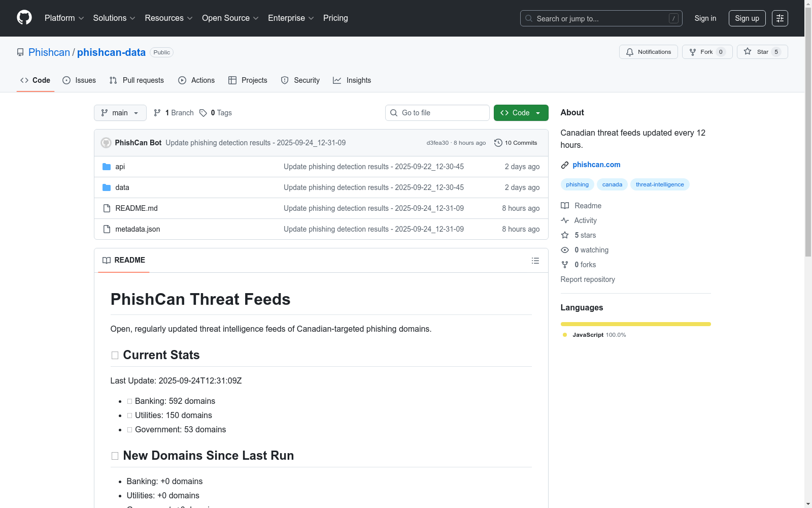Click the search magnifier icon in header

click(x=529, y=18)
